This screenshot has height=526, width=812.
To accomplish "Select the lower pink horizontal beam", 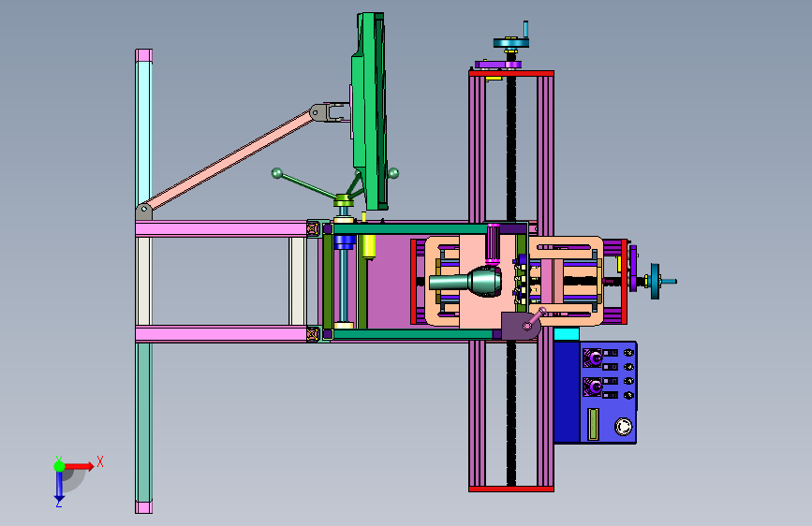I will click(x=221, y=333).
